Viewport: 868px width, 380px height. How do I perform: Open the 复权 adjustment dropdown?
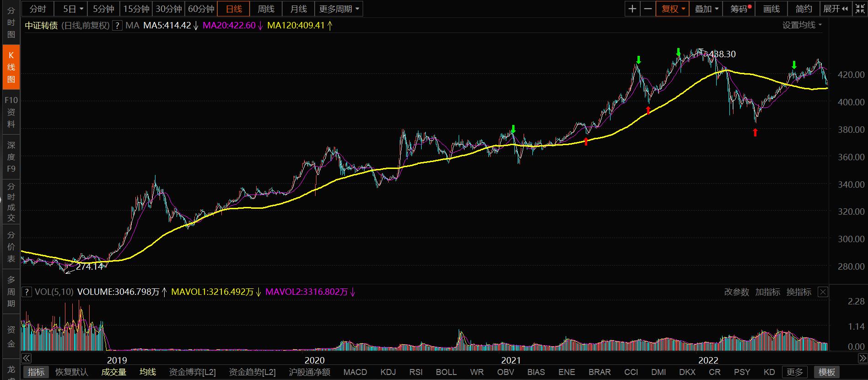pos(673,9)
